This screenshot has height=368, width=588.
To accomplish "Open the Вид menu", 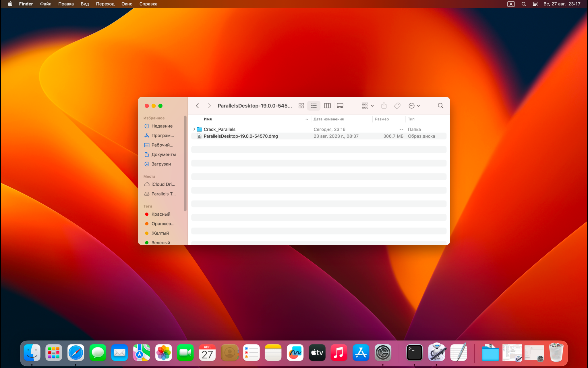I will [x=85, y=4].
